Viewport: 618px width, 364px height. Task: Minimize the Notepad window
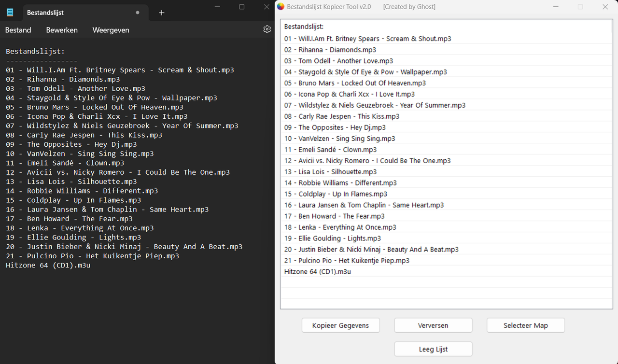(x=217, y=7)
